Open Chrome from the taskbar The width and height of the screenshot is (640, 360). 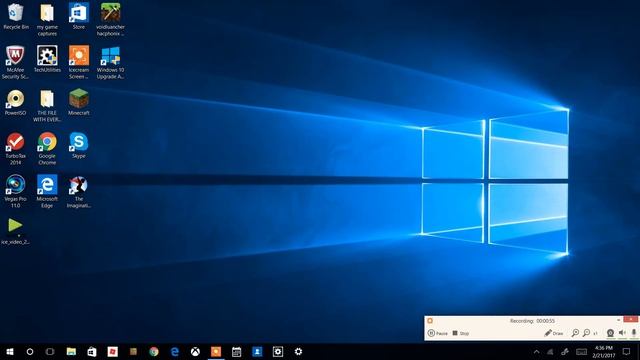coord(154,351)
